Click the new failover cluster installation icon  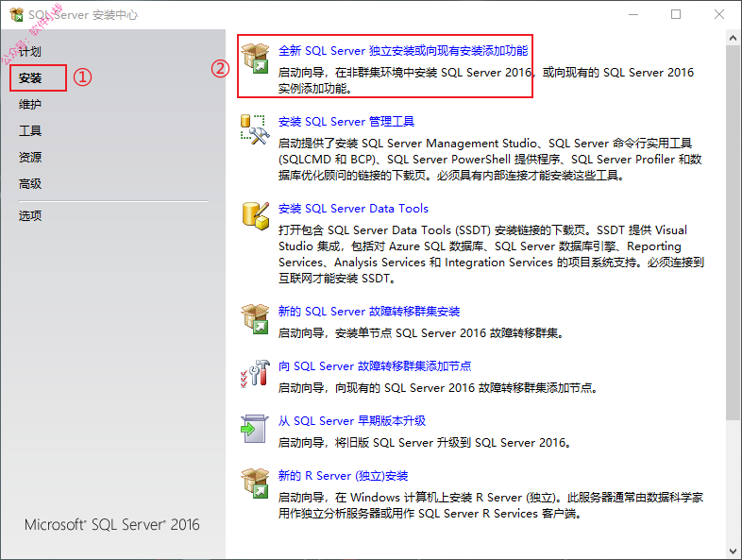tap(256, 318)
